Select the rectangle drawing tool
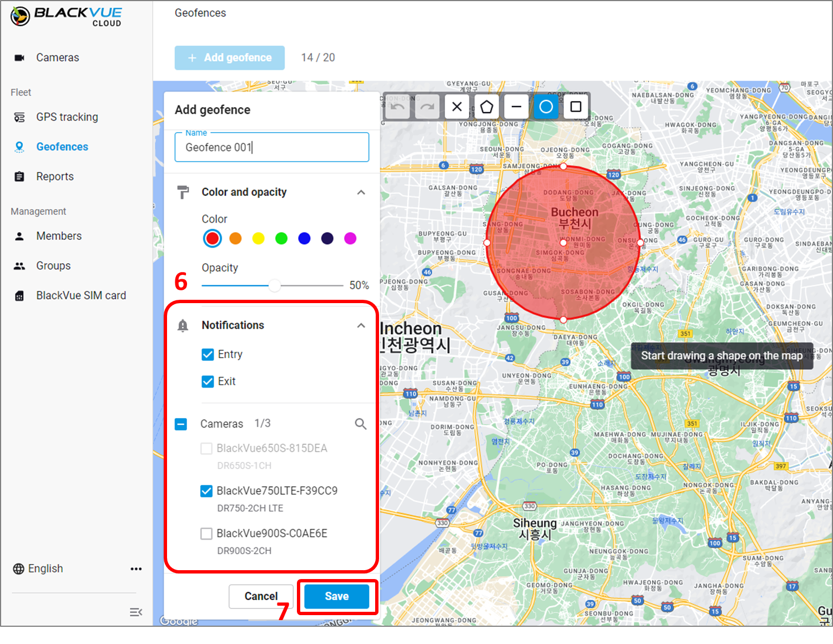Screen dimensions: 833x644 [x=576, y=107]
